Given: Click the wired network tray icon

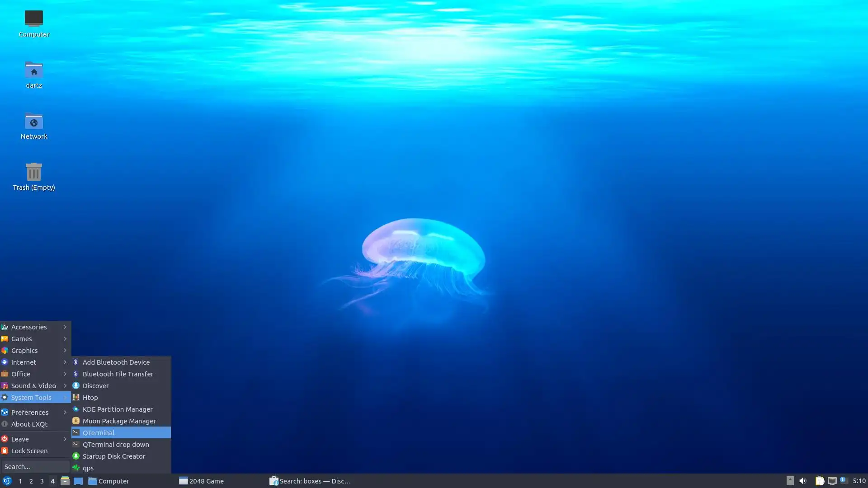Looking at the screenshot, I should 832,481.
